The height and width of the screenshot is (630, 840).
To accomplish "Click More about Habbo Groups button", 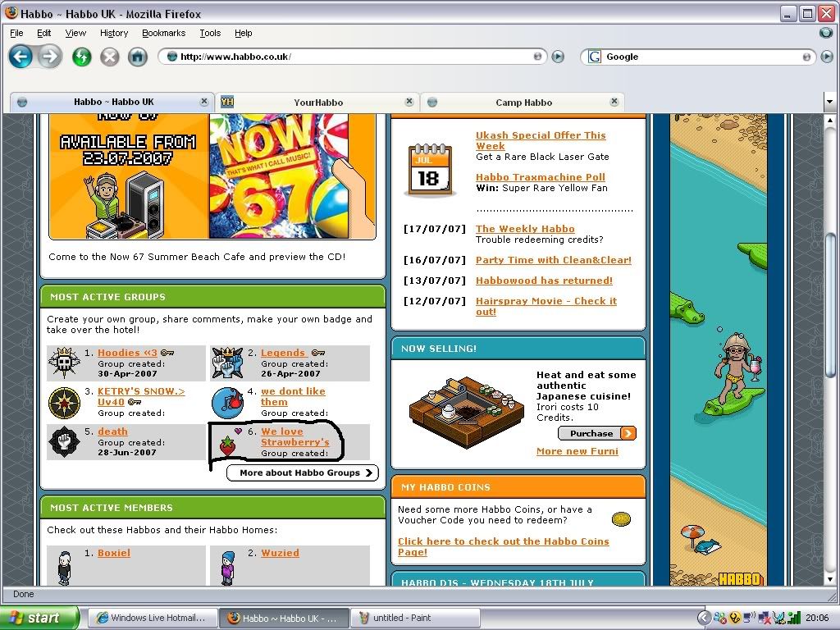I will click(302, 472).
